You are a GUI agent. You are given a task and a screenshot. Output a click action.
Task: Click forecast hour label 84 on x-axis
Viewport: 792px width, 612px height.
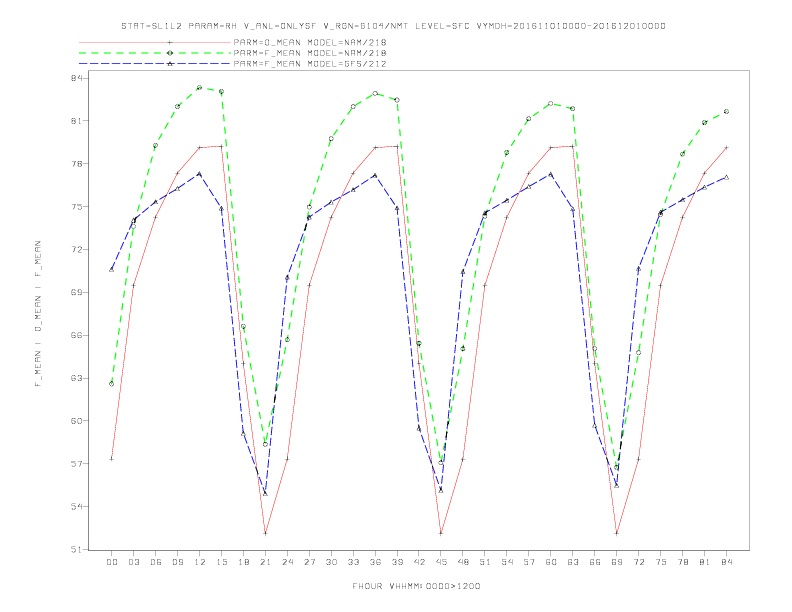tap(727, 562)
